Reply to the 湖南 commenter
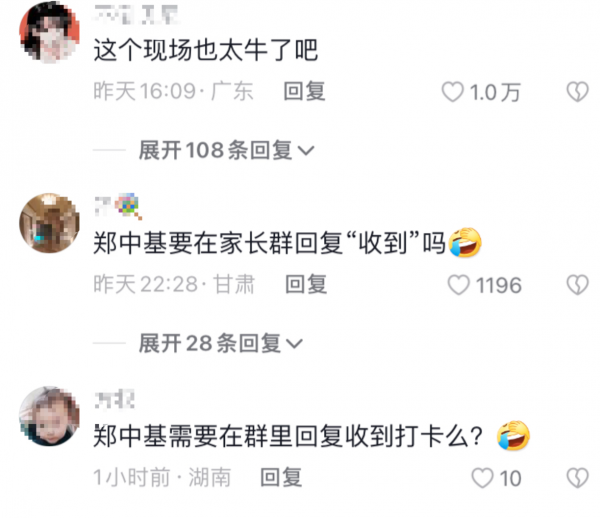Viewport: 600px width, 518px height. (281, 477)
